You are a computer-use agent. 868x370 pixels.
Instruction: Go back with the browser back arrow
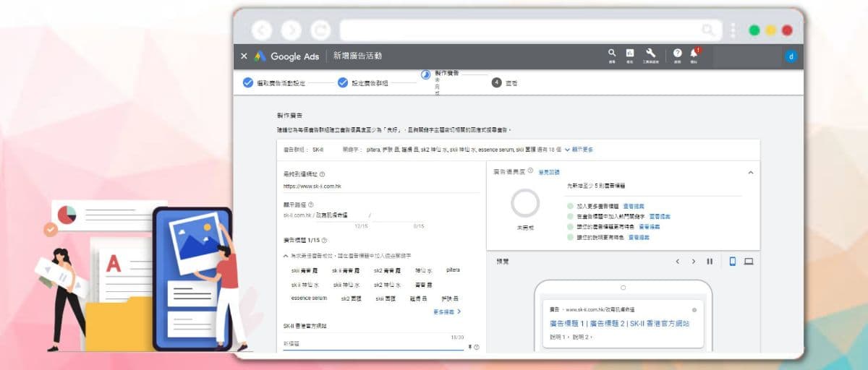click(262, 30)
